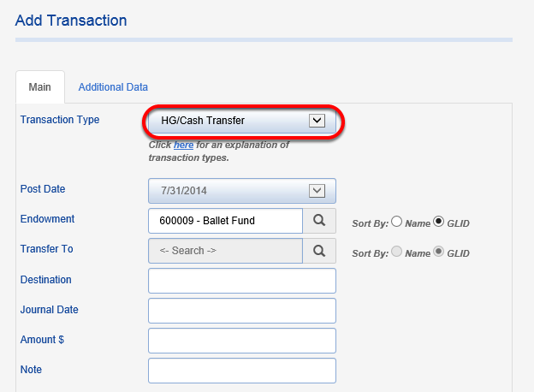Click the Transfer To label
The image size is (534, 392).
click(47, 249)
